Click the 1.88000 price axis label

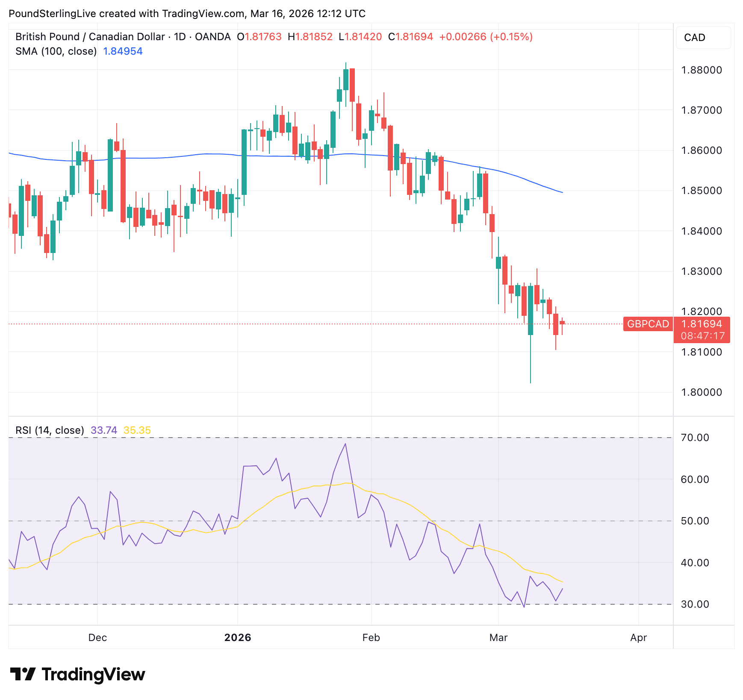tap(701, 70)
